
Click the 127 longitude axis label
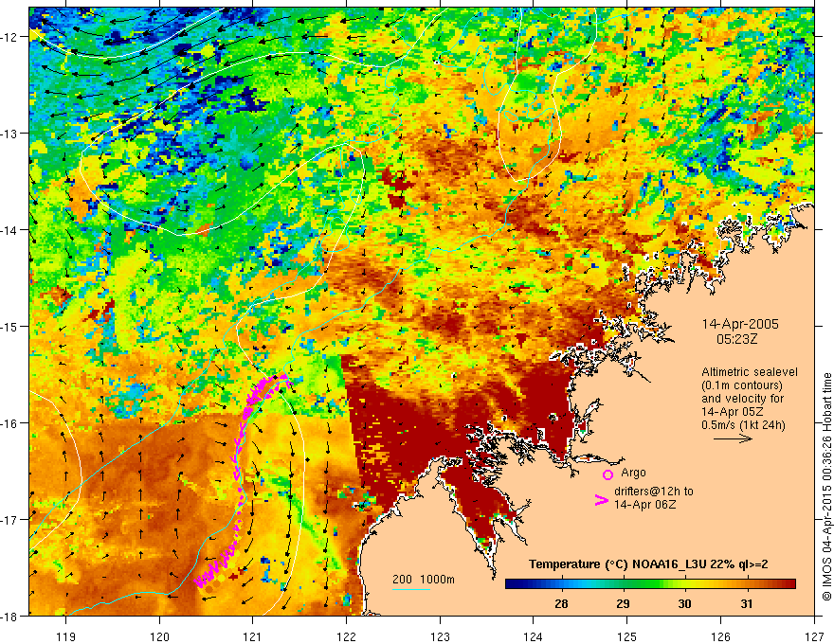click(x=814, y=636)
